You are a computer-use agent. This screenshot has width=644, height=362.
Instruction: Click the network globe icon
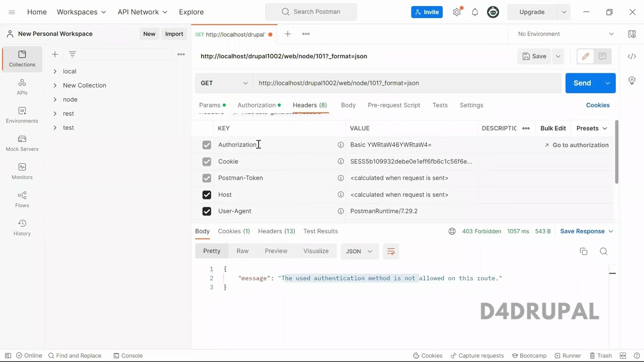[452, 231]
